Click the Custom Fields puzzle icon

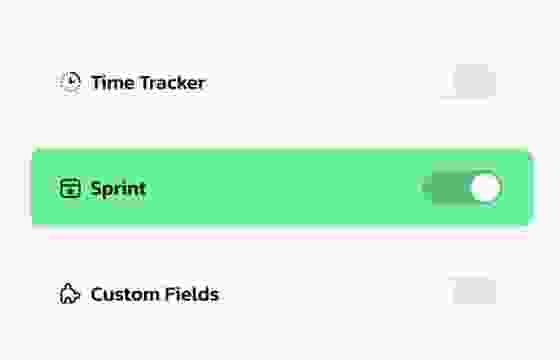pos(69,294)
